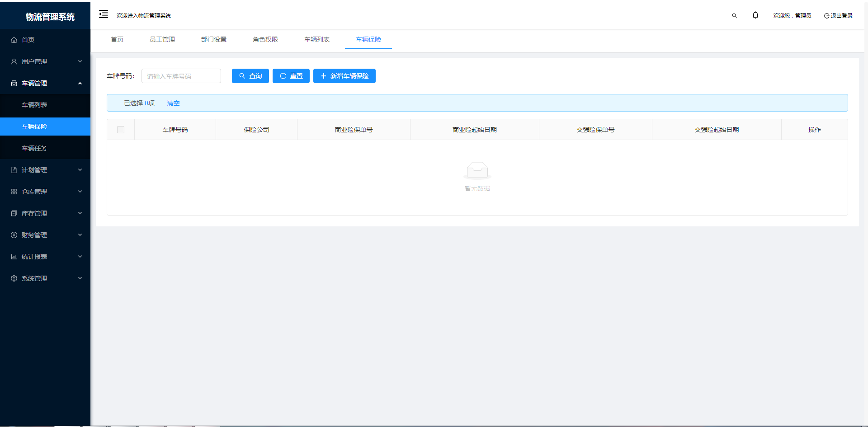
Task: Open the search magnifier in header
Action: pyautogui.click(x=734, y=16)
